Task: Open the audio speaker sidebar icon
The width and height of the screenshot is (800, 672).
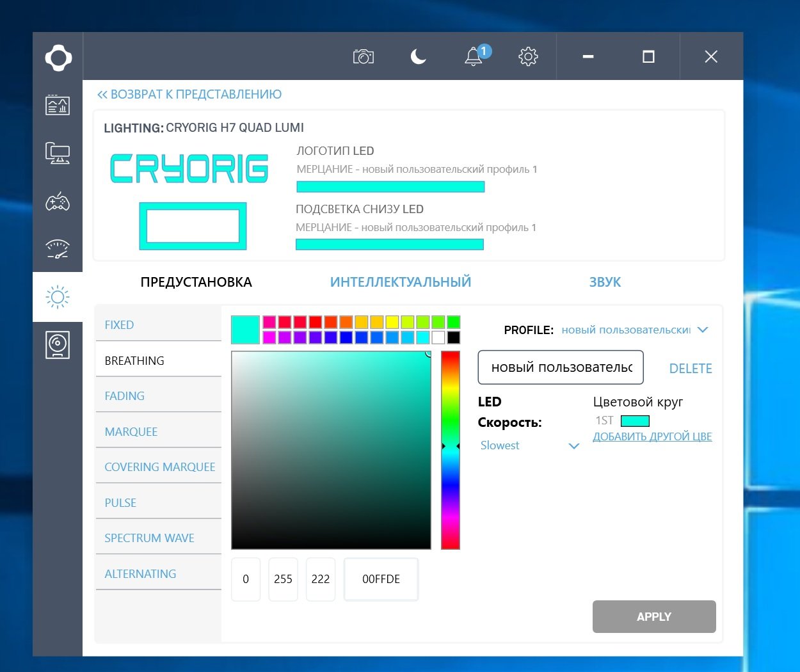Action: point(58,345)
